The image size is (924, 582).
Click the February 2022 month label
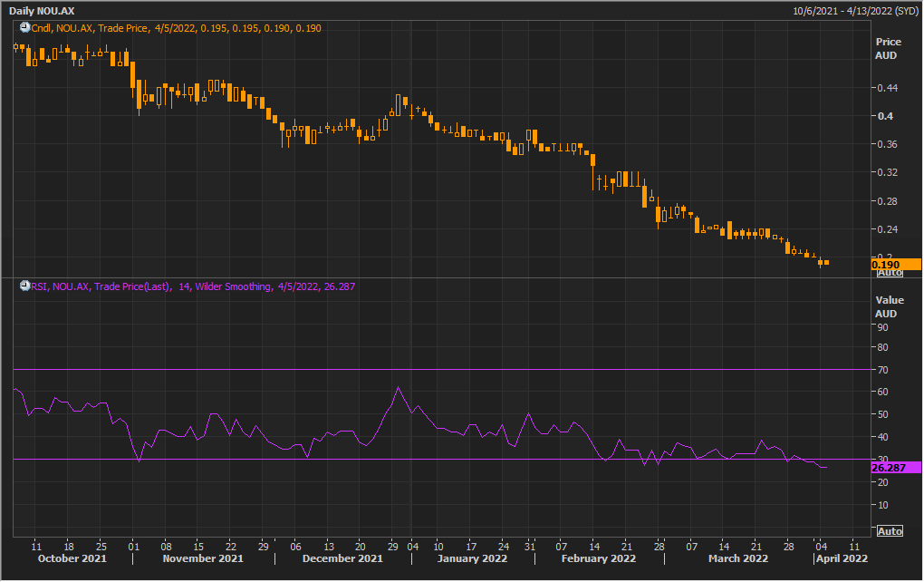598,558
